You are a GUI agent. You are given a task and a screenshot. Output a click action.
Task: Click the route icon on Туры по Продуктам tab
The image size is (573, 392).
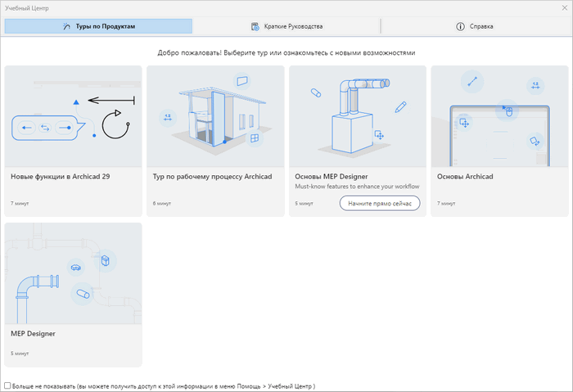tap(67, 26)
